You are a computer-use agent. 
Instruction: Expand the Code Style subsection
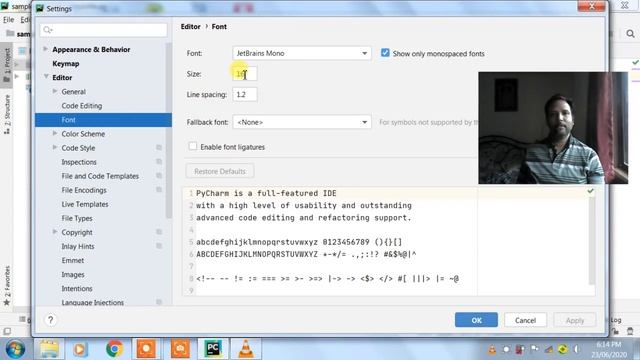[55, 147]
